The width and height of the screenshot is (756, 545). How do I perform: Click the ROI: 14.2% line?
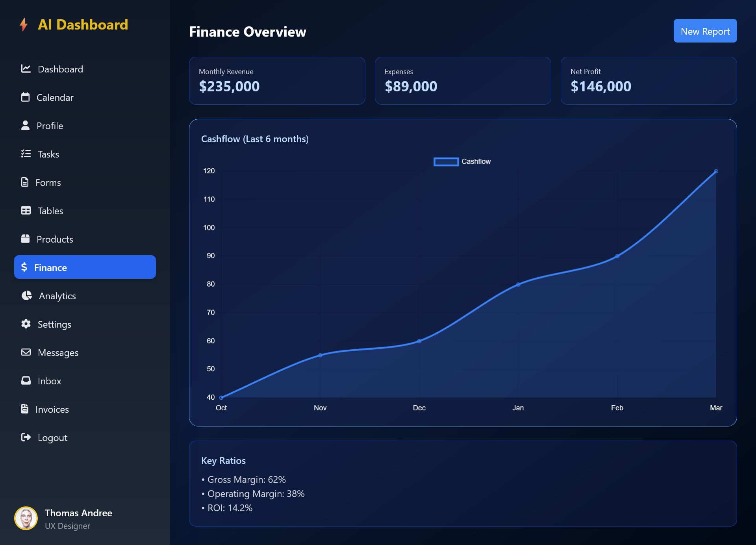pos(227,508)
